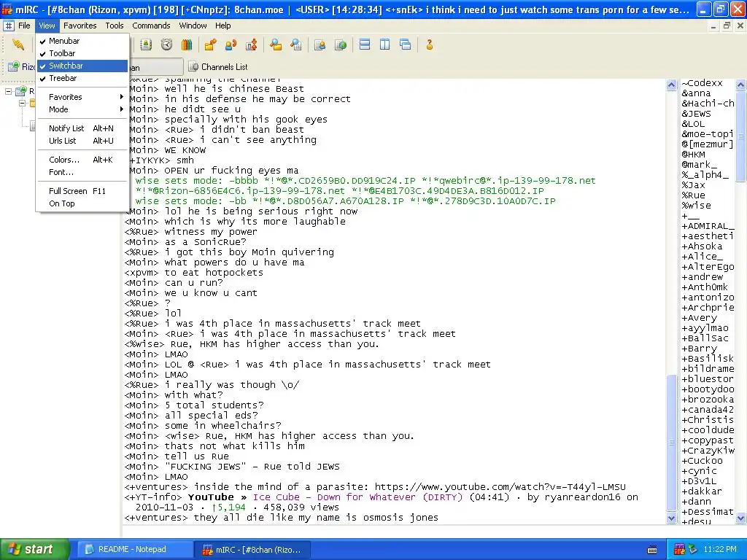The image size is (747, 560).
Task: Click nicklist scrollbar down arrow
Action: (x=741, y=518)
